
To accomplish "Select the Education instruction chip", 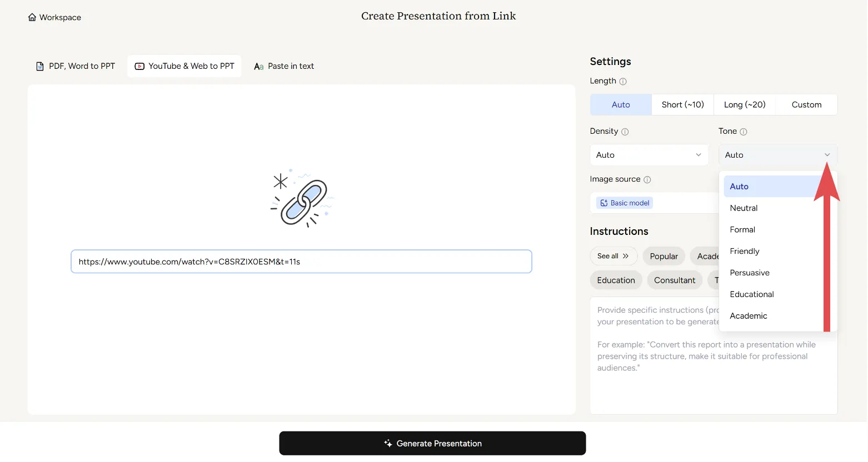I will point(616,280).
